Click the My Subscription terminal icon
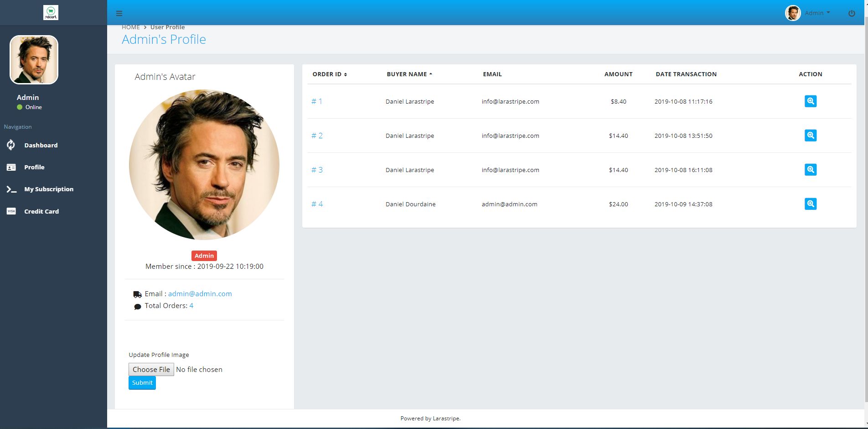 (x=11, y=189)
